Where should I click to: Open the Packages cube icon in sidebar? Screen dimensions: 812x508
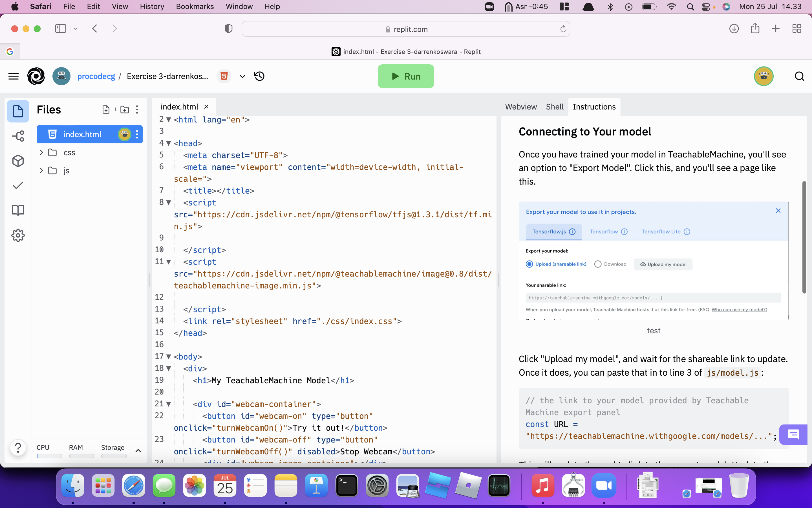(18, 161)
